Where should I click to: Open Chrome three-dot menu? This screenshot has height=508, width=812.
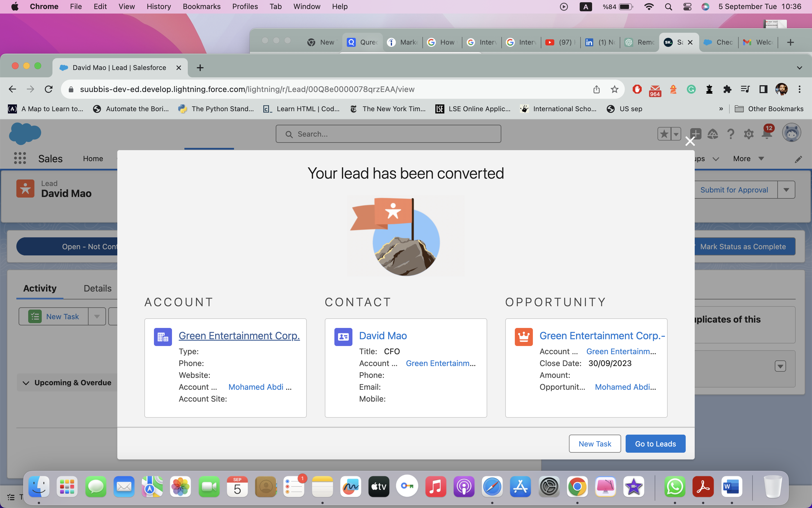pyautogui.click(x=800, y=89)
